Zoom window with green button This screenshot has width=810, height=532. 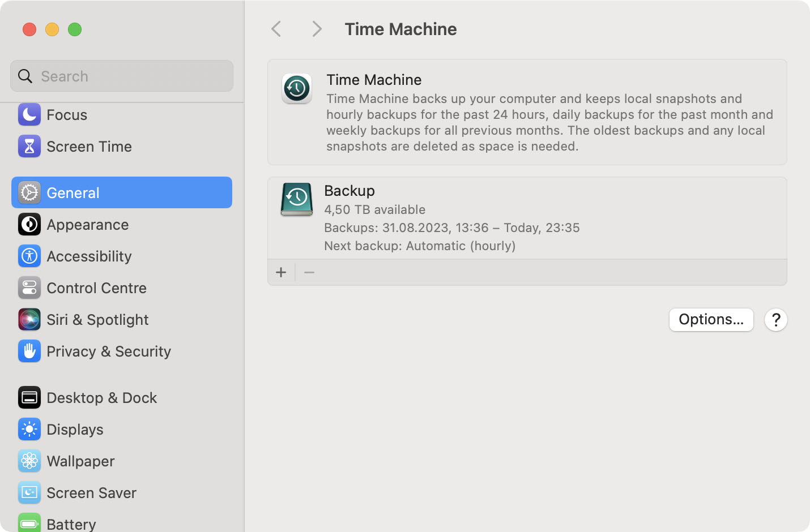coord(75,29)
